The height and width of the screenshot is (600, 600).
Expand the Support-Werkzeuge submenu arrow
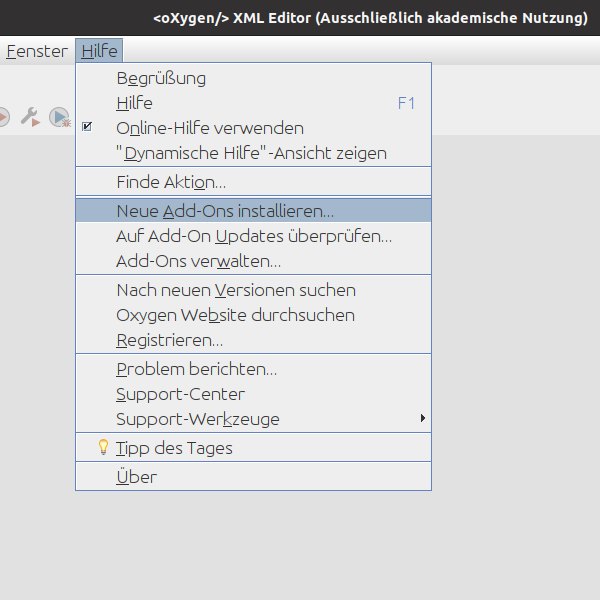click(x=423, y=419)
